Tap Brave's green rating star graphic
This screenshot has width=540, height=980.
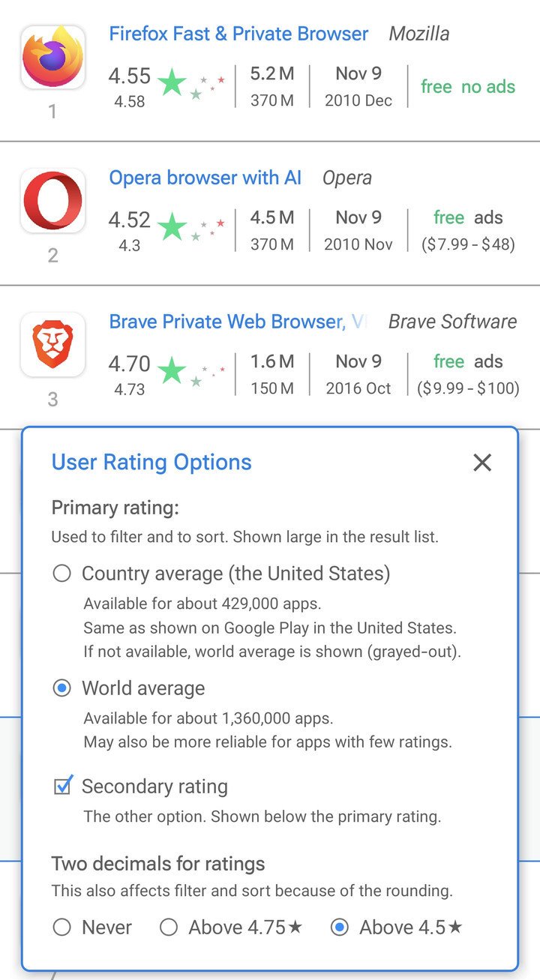pyautogui.click(x=172, y=370)
